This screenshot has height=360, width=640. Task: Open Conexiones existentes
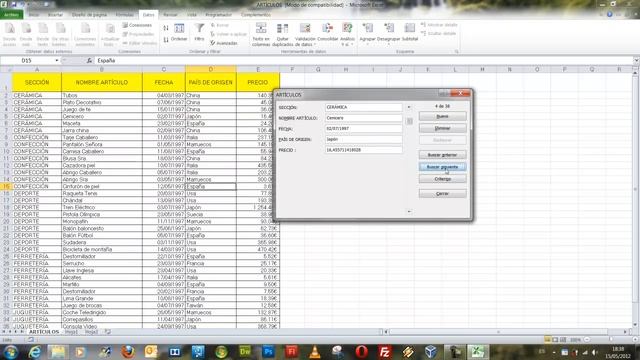tap(85, 34)
